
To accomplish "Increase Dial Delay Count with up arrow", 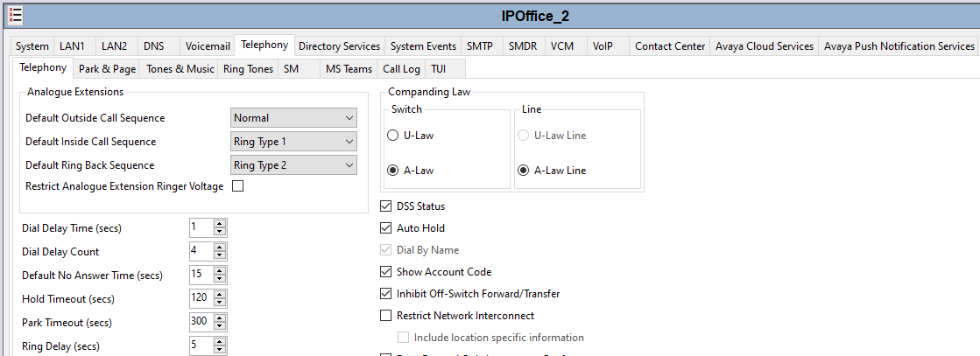I will (x=219, y=247).
